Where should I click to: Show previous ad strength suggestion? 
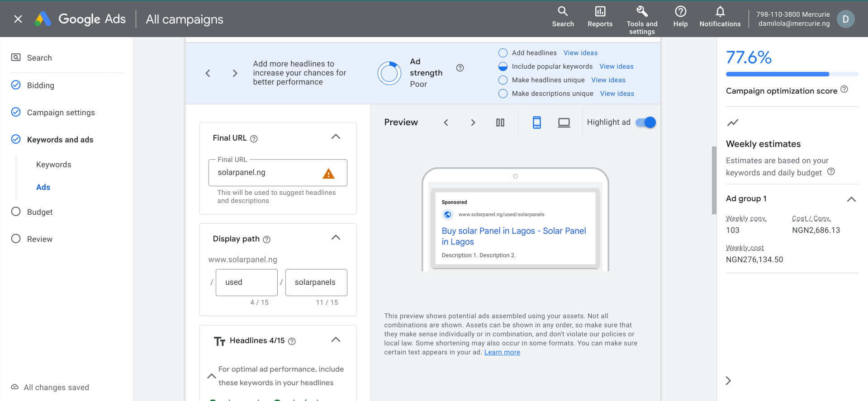[208, 73]
